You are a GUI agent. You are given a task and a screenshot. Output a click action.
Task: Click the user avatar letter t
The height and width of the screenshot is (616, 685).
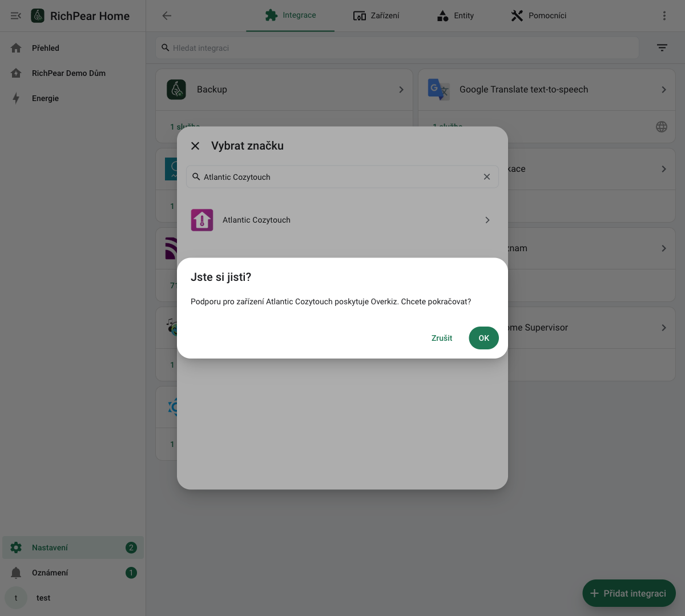pyautogui.click(x=16, y=598)
